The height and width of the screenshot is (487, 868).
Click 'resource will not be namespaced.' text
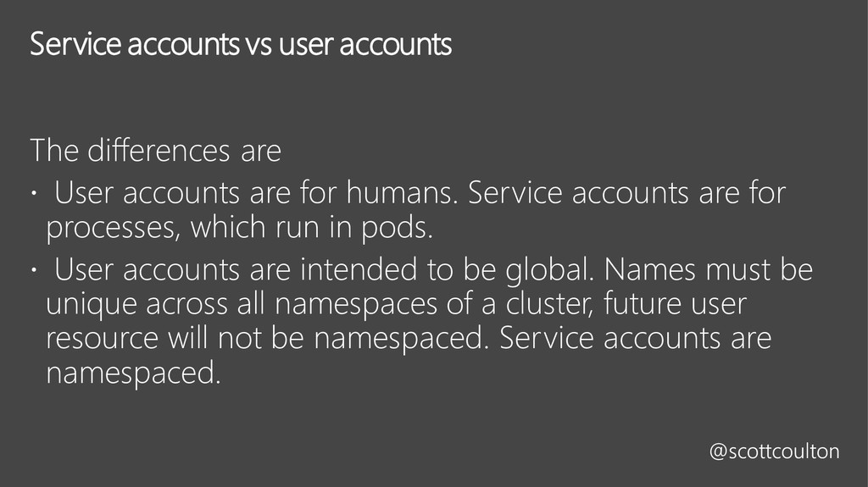pyautogui.click(x=267, y=339)
